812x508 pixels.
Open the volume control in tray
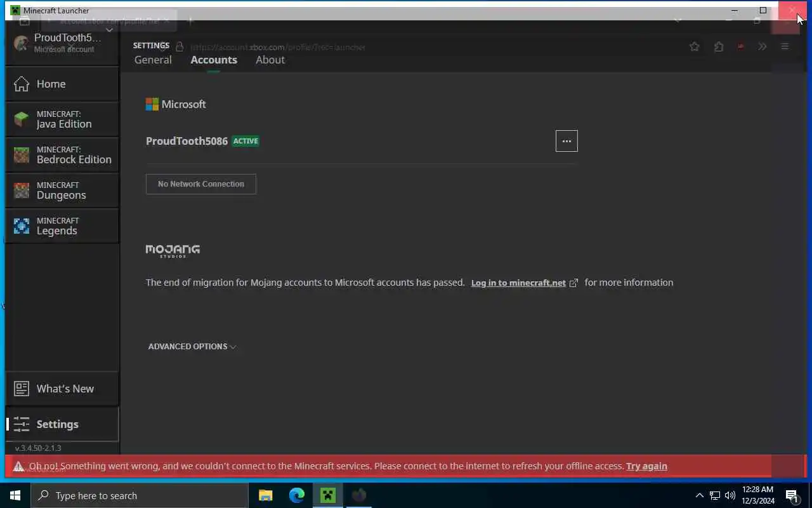click(x=730, y=495)
